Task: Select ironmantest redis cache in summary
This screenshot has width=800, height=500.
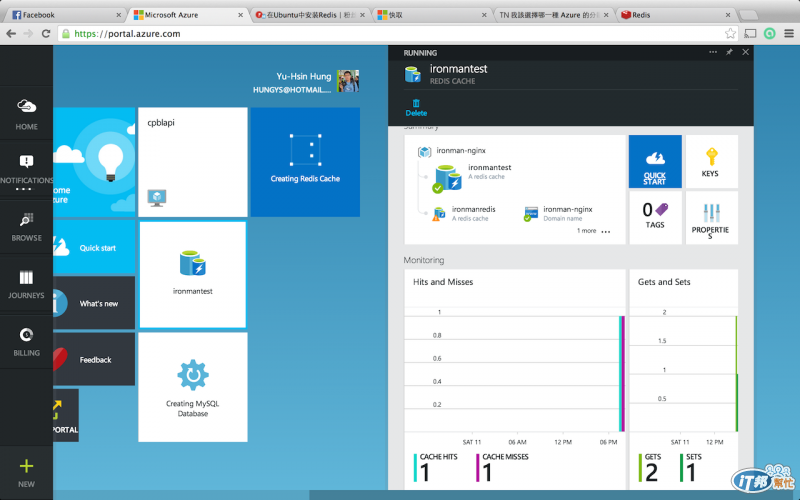Action: [x=472, y=178]
